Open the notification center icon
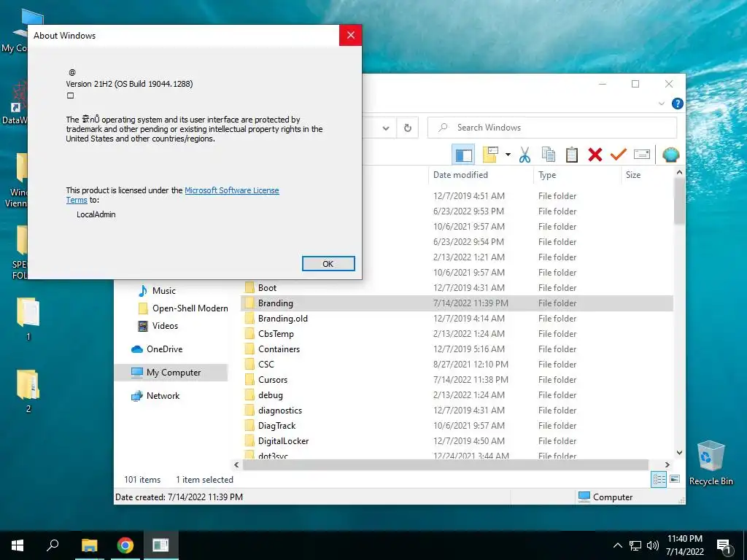This screenshot has width=747, height=560. 724,546
